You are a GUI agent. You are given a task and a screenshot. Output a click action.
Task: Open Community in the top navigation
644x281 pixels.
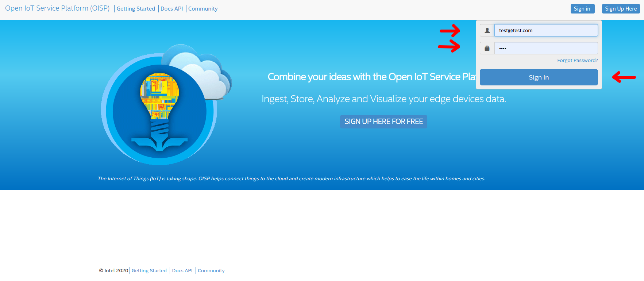coord(203,9)
